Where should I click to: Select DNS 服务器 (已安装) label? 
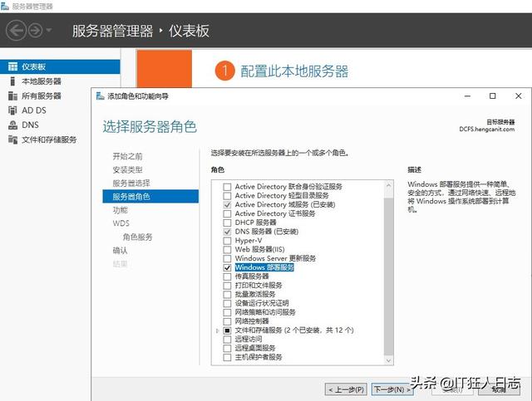(267, 232)
